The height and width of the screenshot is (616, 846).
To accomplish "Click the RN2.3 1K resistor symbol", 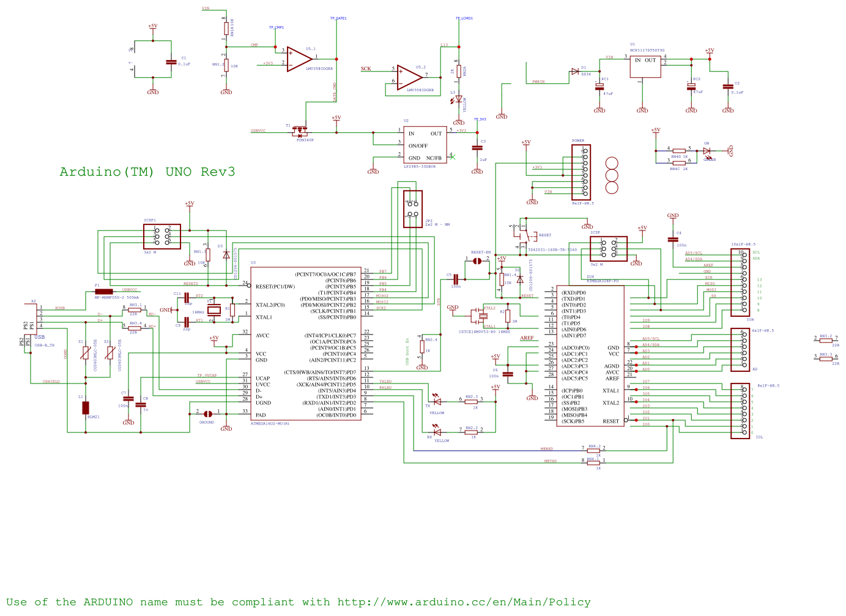I will 471,402.
